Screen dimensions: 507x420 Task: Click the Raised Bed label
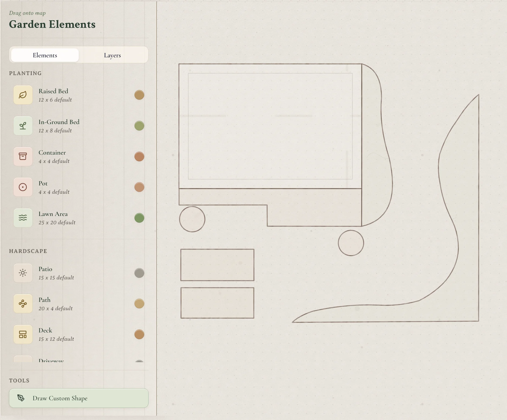click(53, 91)
